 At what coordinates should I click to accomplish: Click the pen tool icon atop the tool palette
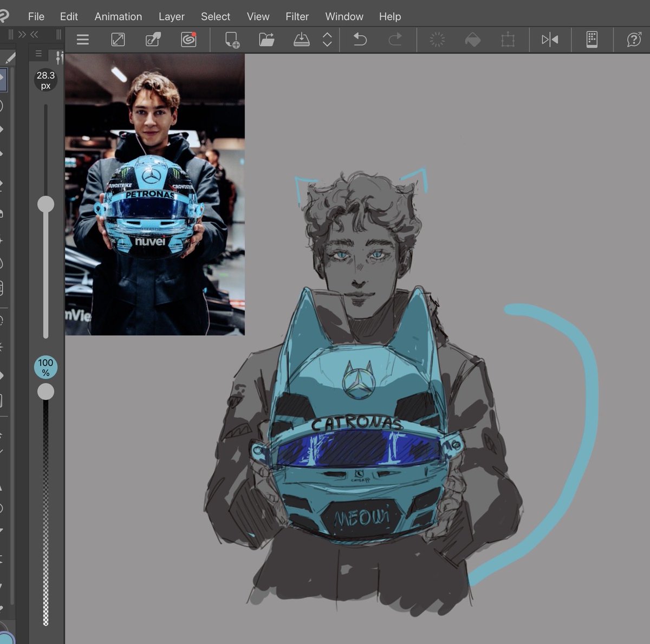click(9, 58)
